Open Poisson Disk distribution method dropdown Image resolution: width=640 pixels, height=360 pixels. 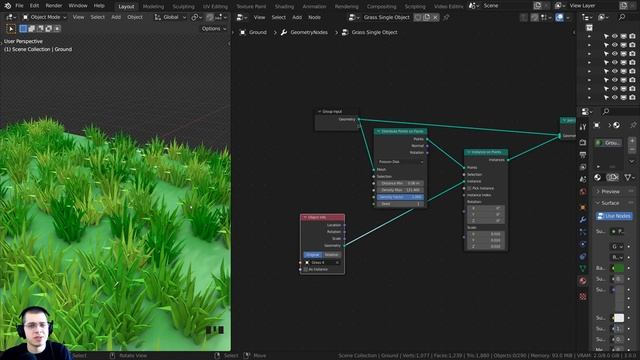click(400, 162)
